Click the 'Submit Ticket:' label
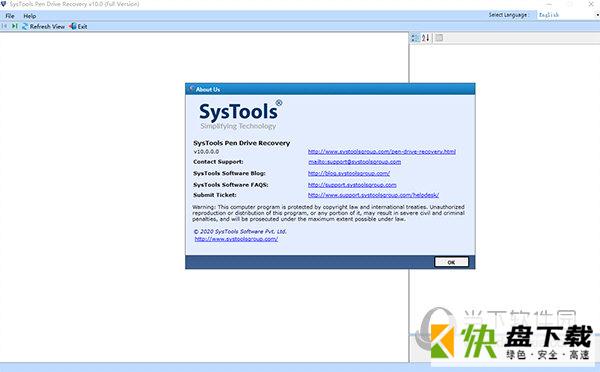The width and height of the screenshot is (600, 372). click(215, 195)
